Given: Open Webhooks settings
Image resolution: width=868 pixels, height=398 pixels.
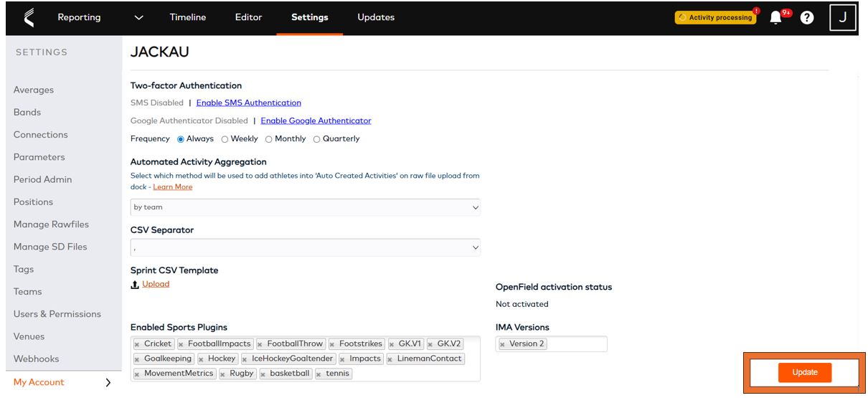Looking at the screenshot, I should point(37,359).
